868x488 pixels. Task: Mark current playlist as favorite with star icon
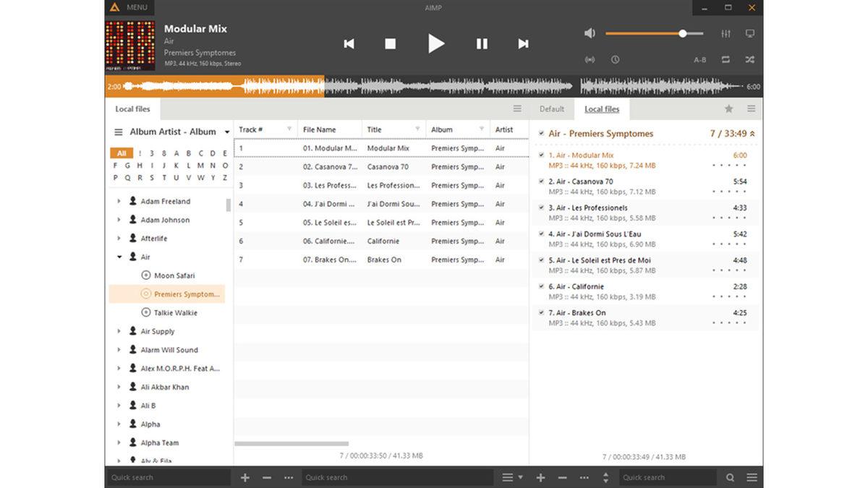click(728, 108)
